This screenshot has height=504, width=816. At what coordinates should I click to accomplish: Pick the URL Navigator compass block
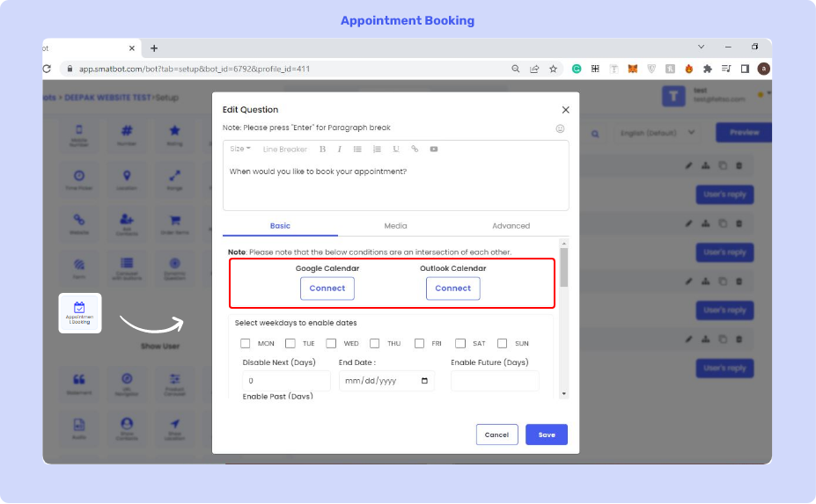pyautogui.click(x=127, y=383)
